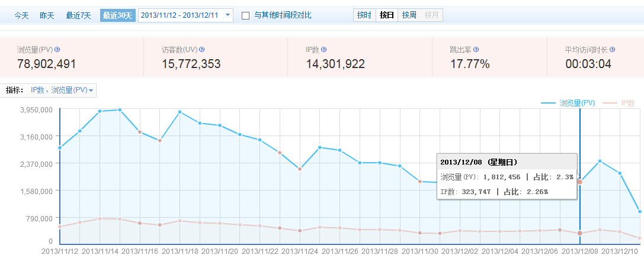This screenshot has width=644, height=258.
Task: Select the 昨天 time range
Action: [47, 15]
